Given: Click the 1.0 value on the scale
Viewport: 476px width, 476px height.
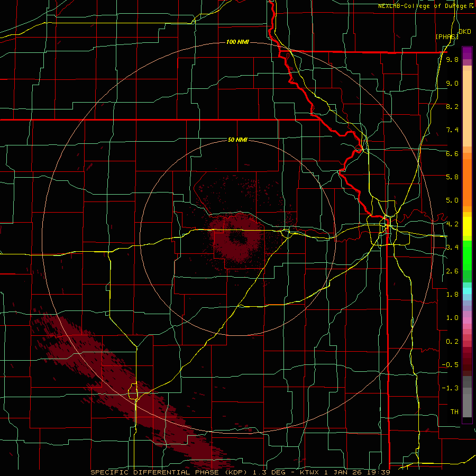Looking at the screenshot, I should pyautogui.click(x=452, y=318).
